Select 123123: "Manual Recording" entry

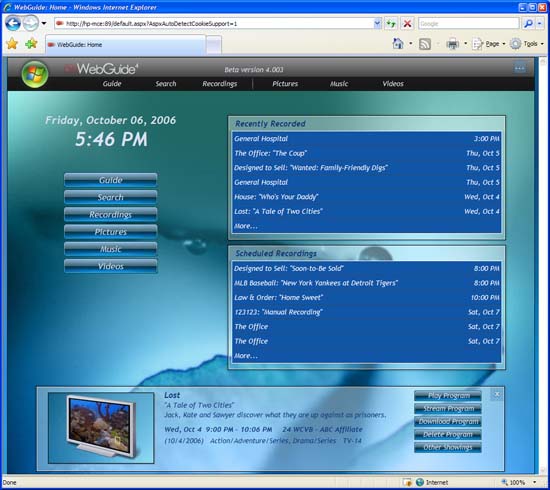[x=367, y=312]
